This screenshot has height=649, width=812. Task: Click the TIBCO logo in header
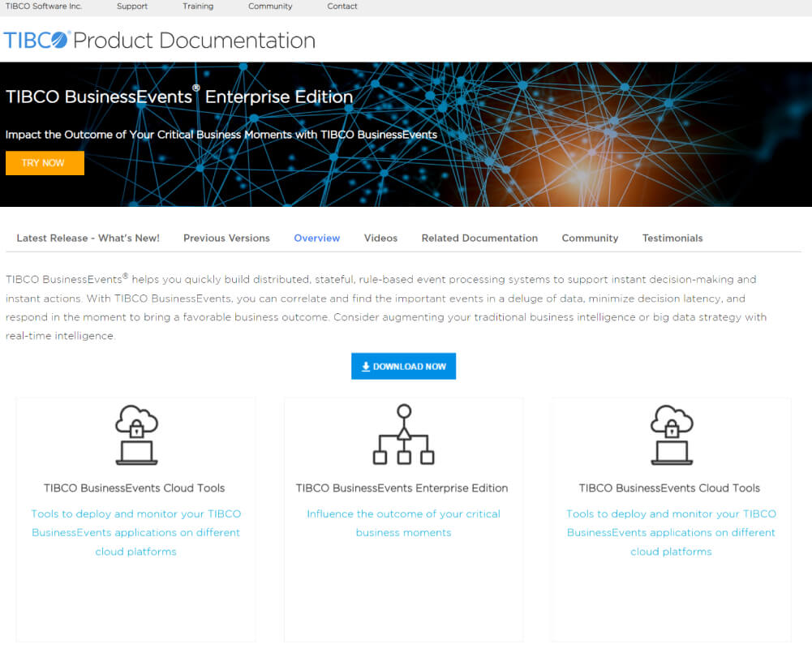click(x=36, y=40)
